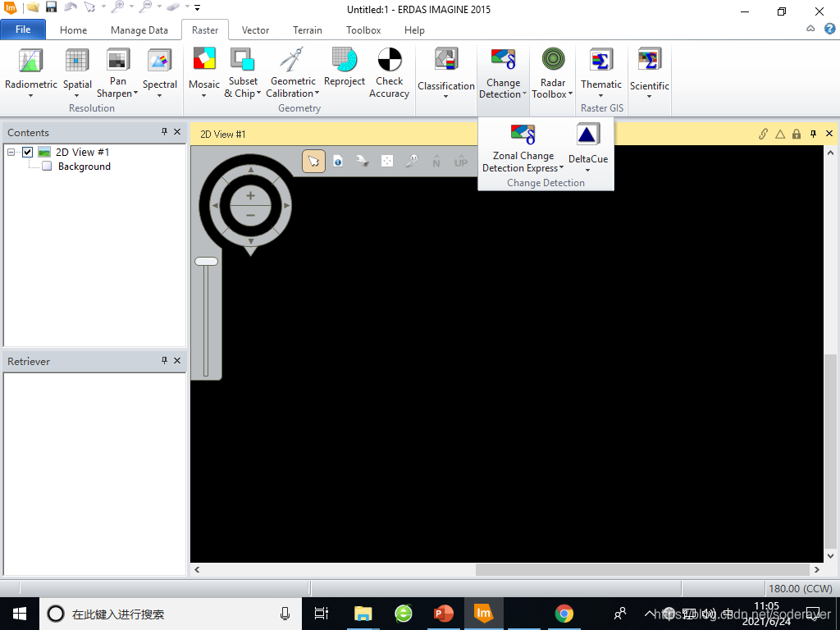Click the vertical scrollbar down arrow of the view
Viewport: 840px width, 630px height.
click(831, 555)
